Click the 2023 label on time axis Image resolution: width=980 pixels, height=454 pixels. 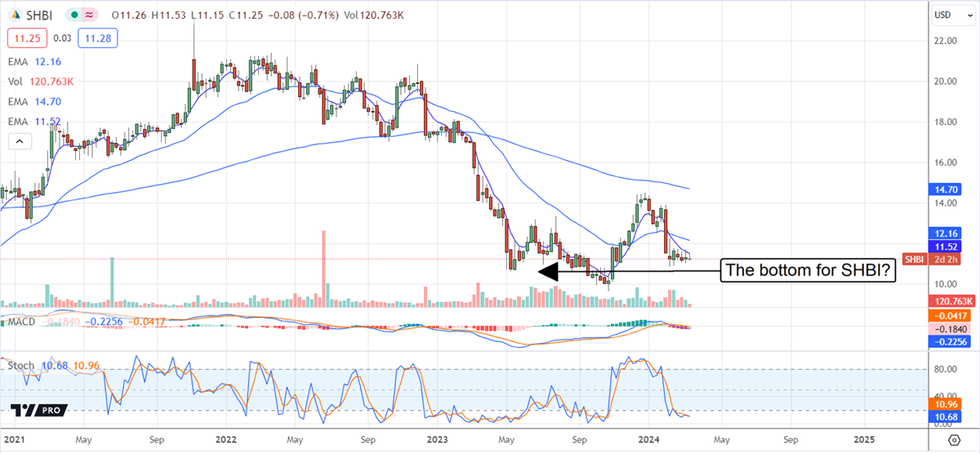click(437, 439)
